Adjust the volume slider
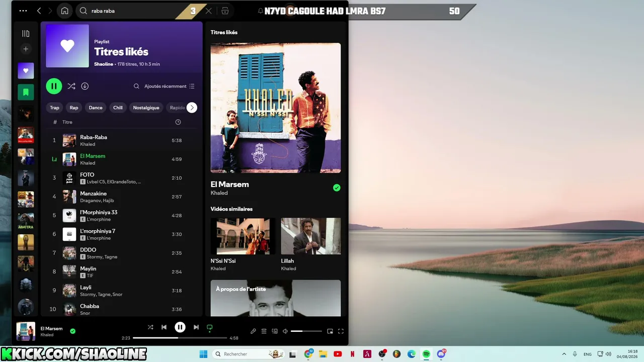Viewport: 644px width, 362px height. point(306,331)
